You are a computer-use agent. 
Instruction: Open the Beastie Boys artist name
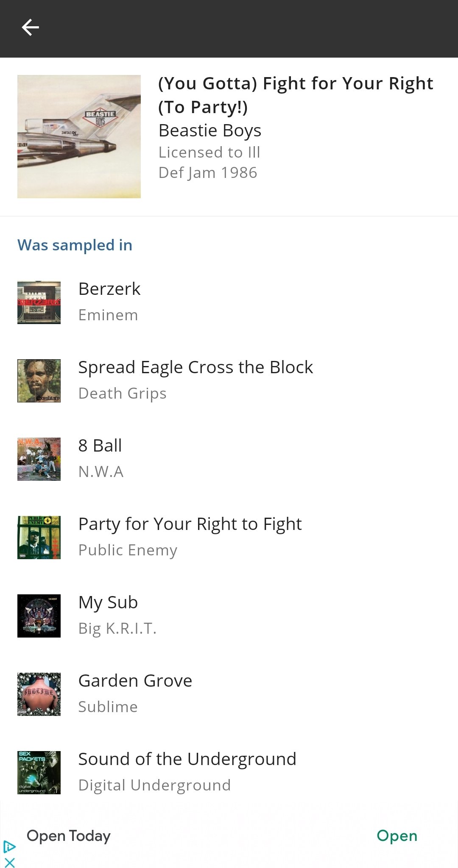(210, 130)
